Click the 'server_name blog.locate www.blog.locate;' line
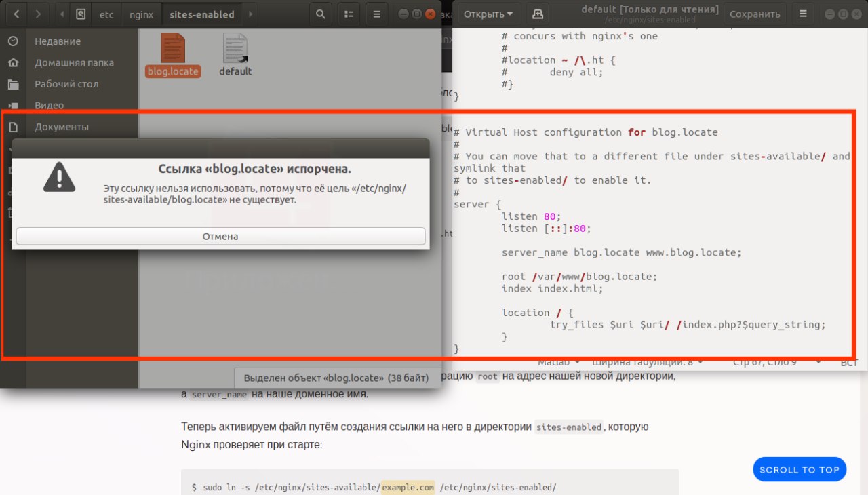868x495 pixels. coord(622,252)
